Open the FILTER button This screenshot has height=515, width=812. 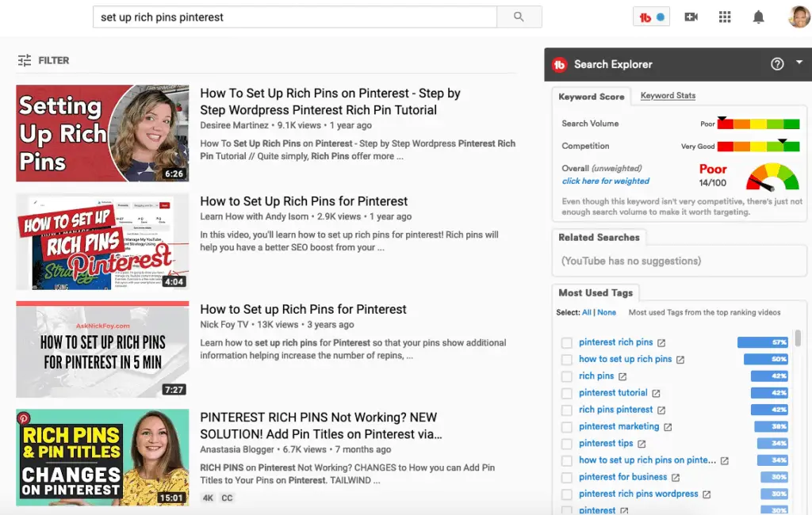(x=44, y=60)
